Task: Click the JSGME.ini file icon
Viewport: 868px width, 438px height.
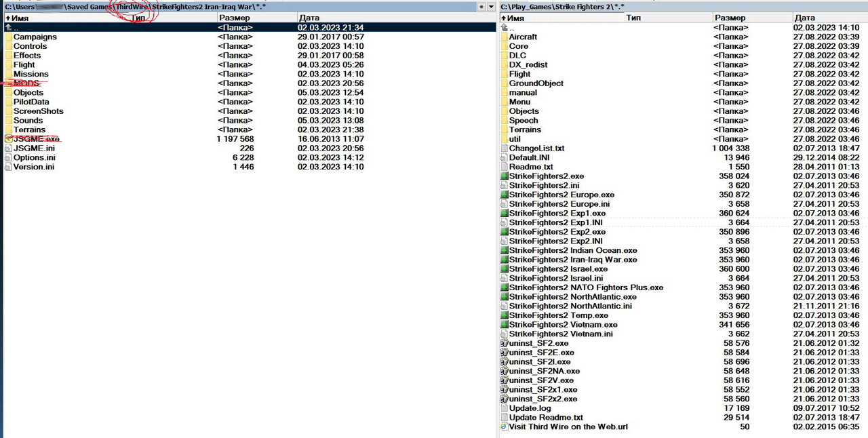Action: 8,148
